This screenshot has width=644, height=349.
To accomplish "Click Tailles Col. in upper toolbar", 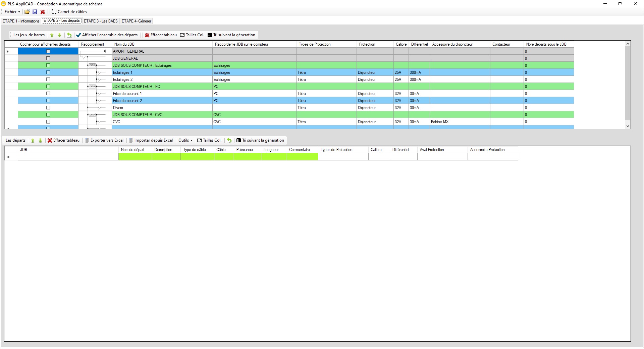I will click(192, 35).
